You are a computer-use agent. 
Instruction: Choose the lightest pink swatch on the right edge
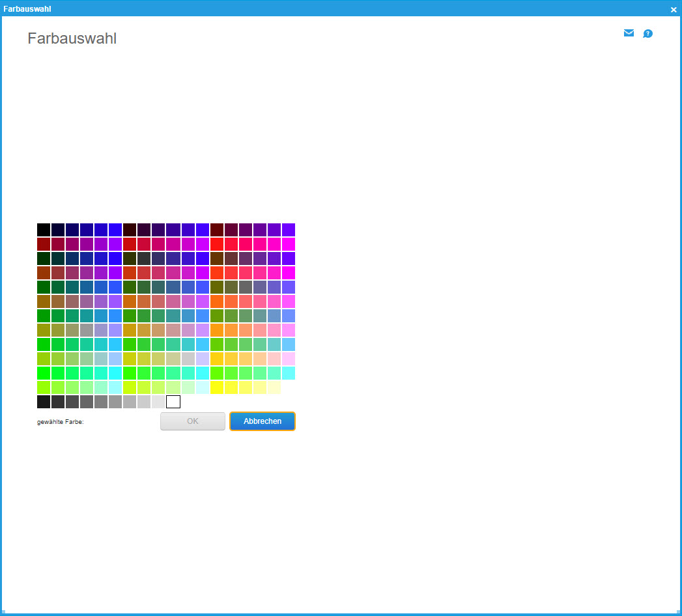click(289, 359)
